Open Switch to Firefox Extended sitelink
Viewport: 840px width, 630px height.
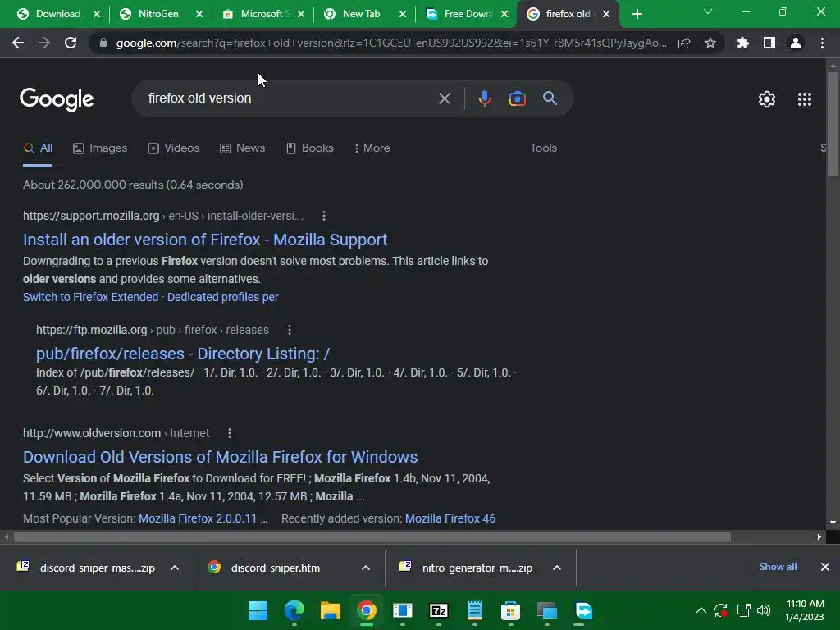coord(90,297)
